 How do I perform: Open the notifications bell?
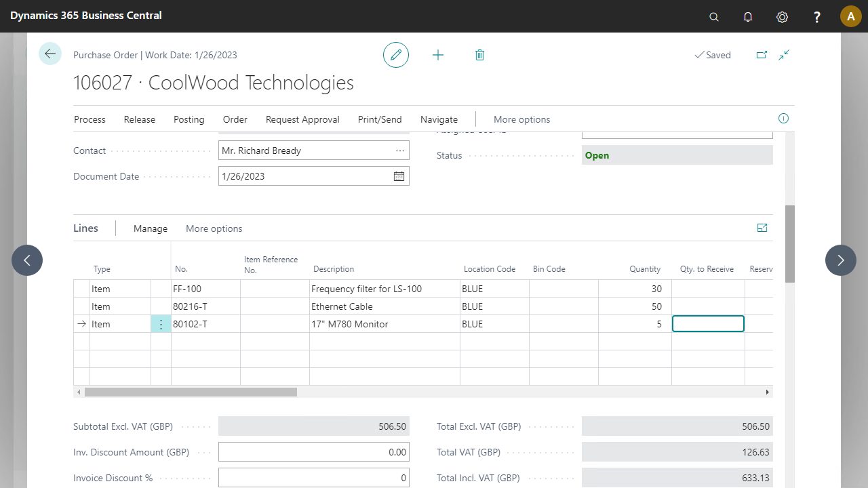point(748,17)
